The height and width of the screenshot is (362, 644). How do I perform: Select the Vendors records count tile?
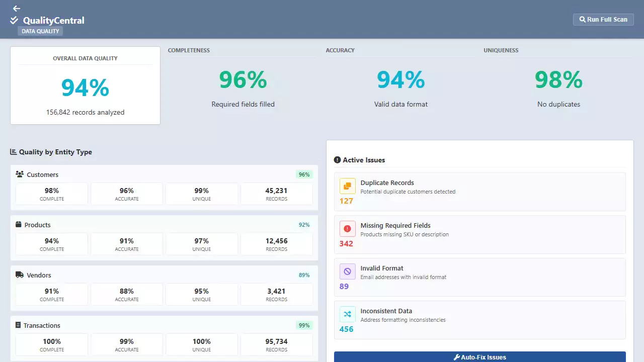[x=276, y=294]
